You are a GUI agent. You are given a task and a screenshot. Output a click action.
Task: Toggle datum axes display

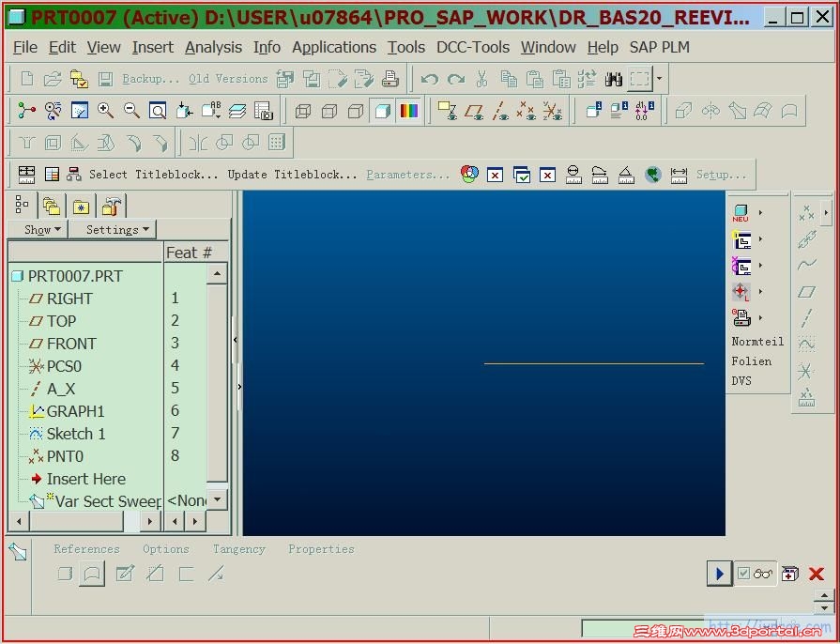pyautogui.click(x=501, y=111)
